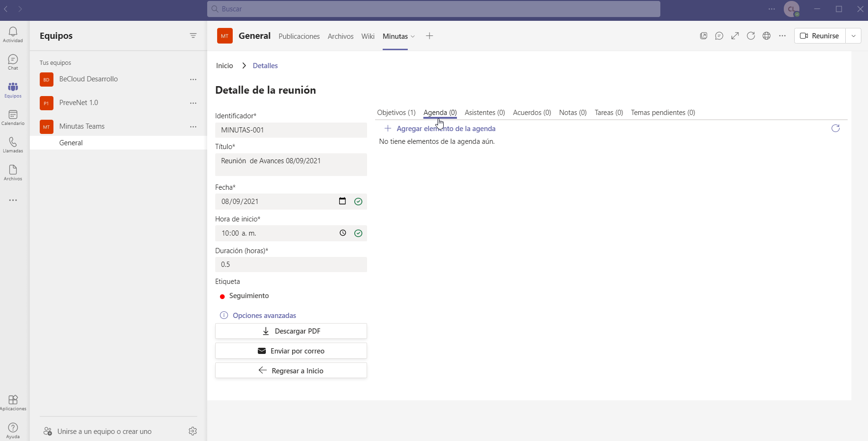The height and width of the screenshot is (441, 868).
Task: Click the Buscar search field
Action: 434,9
